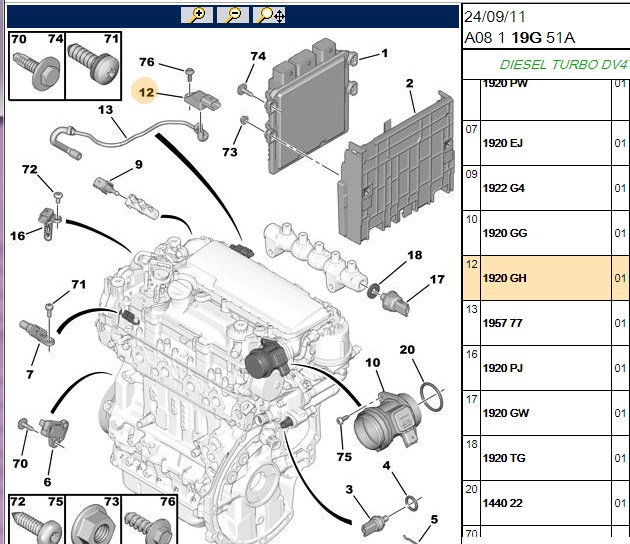Click callout number 9 for sensor
The image size is (630, 544).
point(139,164)
